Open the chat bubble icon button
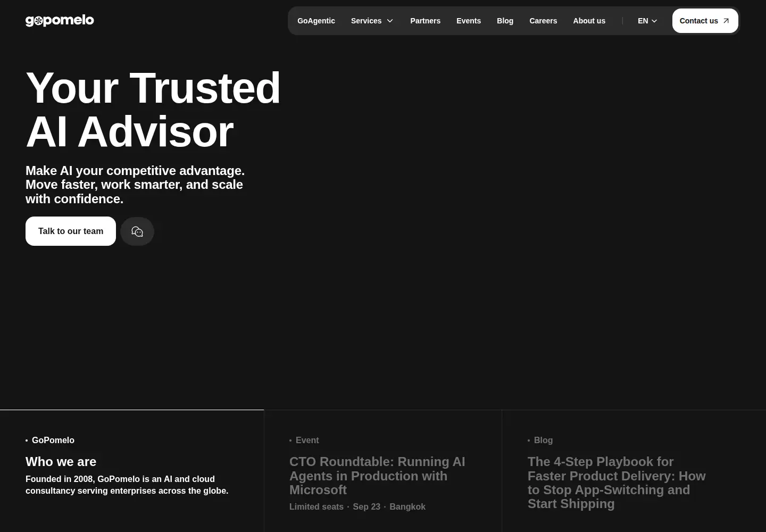This screenshot has width=766, height=532. tap(137, 231)
